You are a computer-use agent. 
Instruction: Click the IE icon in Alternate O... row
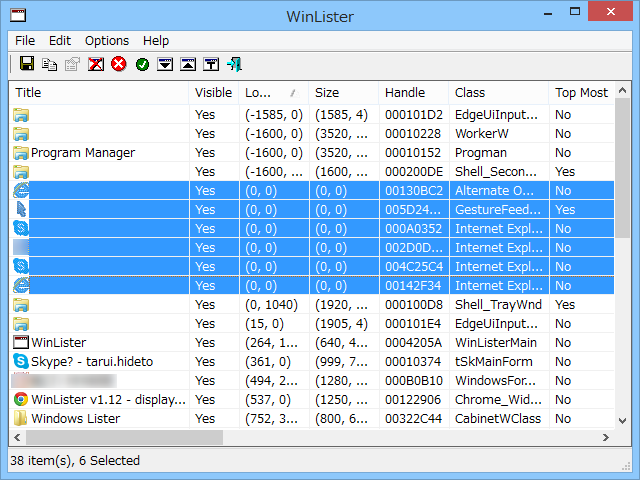[21, 191]
